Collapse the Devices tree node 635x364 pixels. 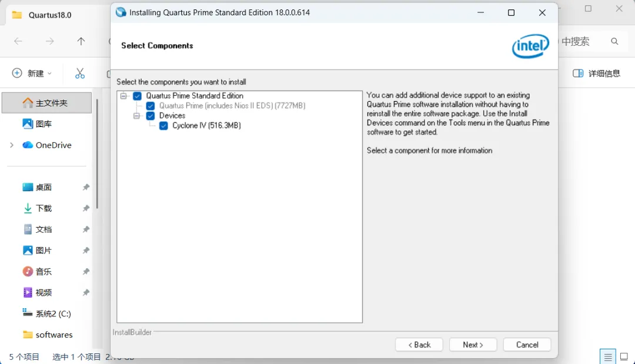pos(136,116)
